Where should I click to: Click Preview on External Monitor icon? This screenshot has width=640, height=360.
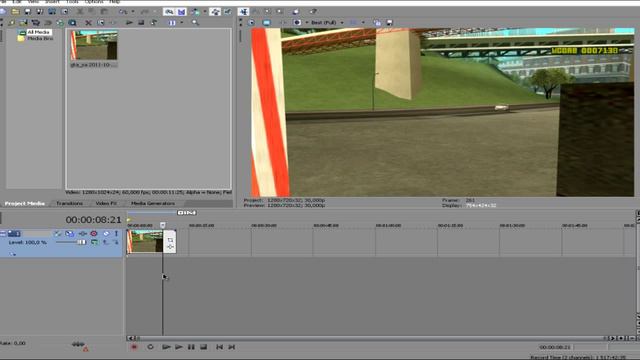(266, 23)
